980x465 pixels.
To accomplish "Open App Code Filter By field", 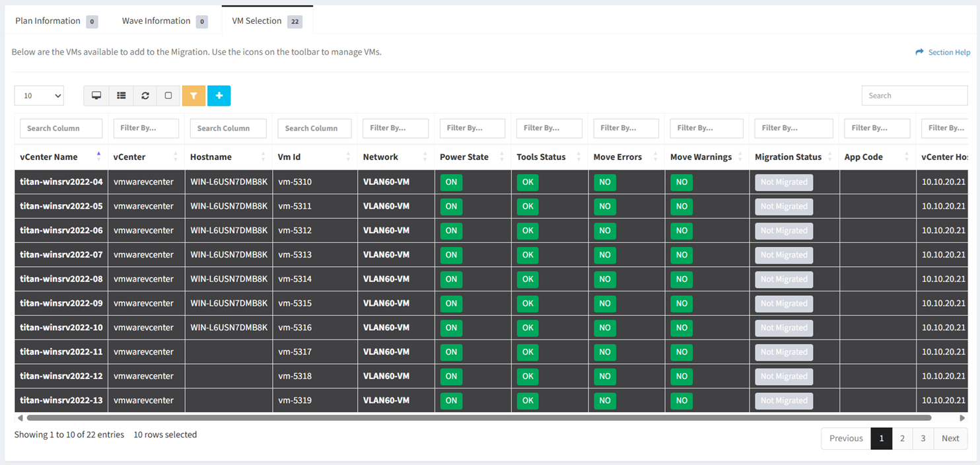I will tap(878, 128).
